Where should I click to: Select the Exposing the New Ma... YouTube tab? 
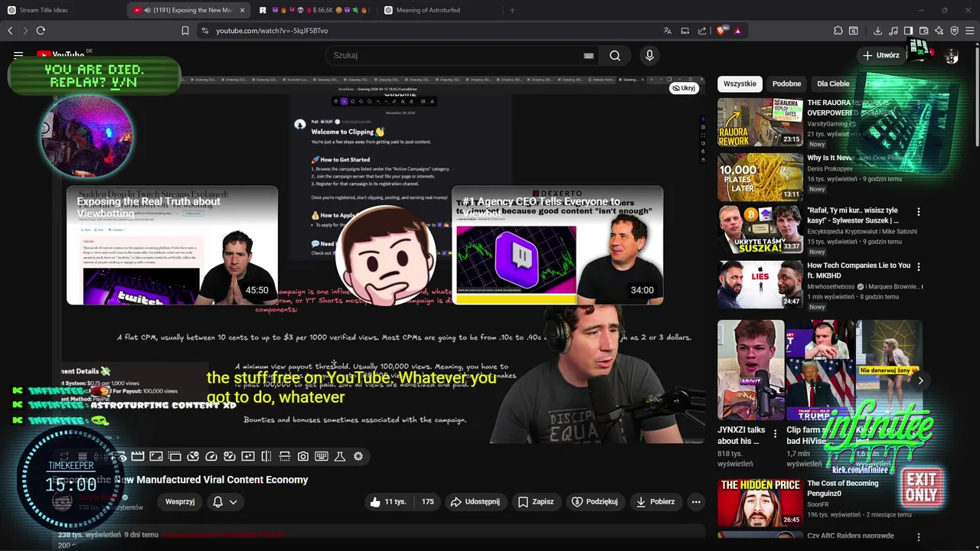(x=189, y=10)
